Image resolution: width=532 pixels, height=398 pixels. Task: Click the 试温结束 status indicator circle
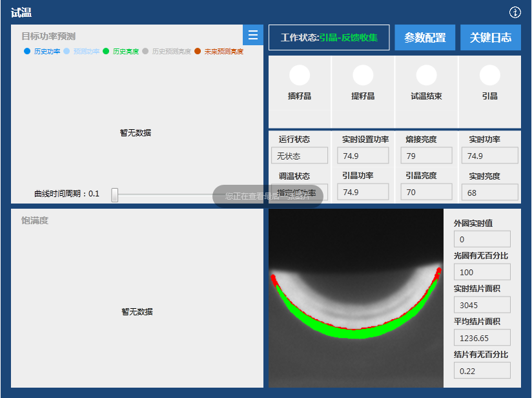point(426,76)
